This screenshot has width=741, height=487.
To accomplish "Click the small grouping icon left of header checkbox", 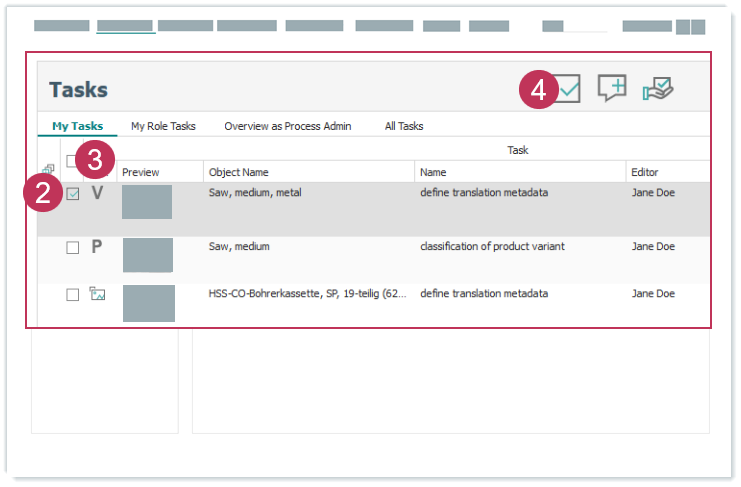I will (x=47, y=169).
